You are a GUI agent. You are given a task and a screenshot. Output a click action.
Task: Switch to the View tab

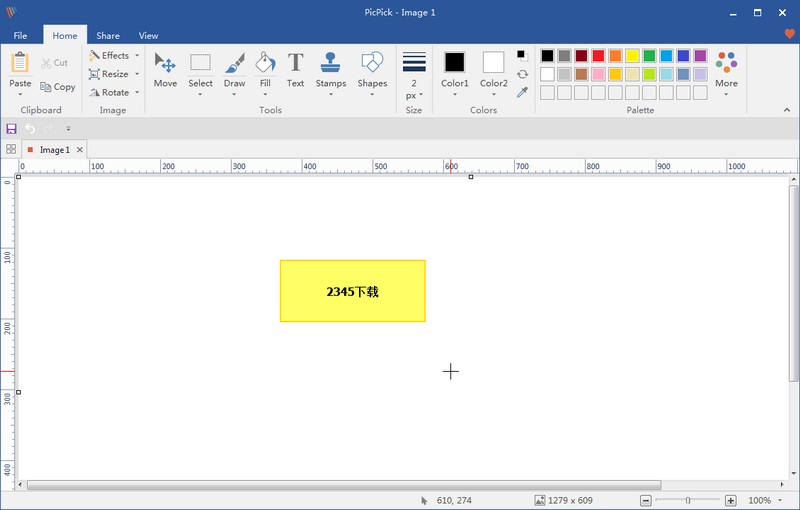148,36
